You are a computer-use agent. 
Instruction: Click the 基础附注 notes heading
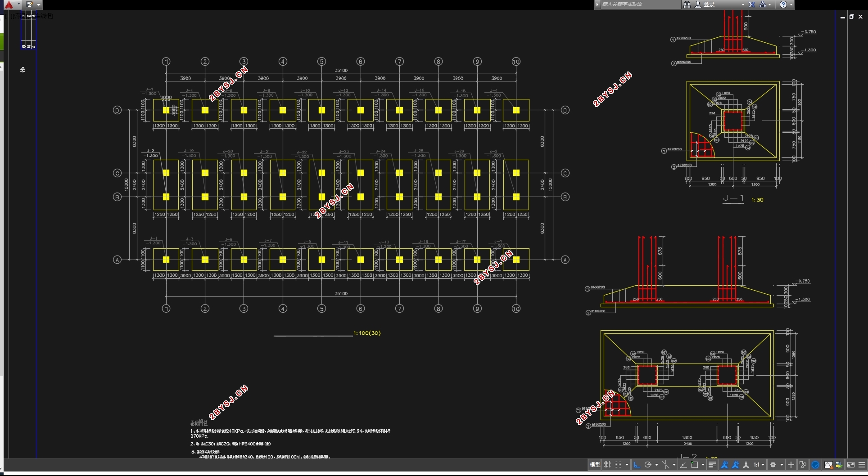pyautogui.click(x=199, y=423)
